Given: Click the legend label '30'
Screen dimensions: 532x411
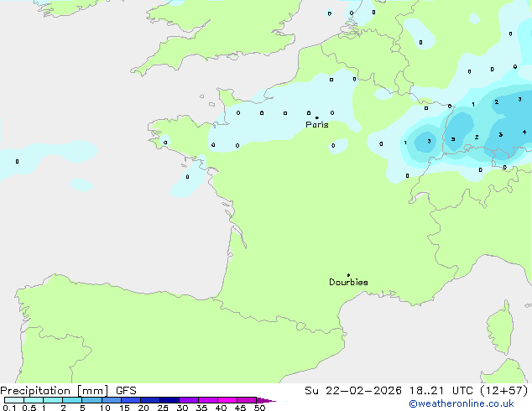Looking at the screenshot, I should click(x=182, y=408).
